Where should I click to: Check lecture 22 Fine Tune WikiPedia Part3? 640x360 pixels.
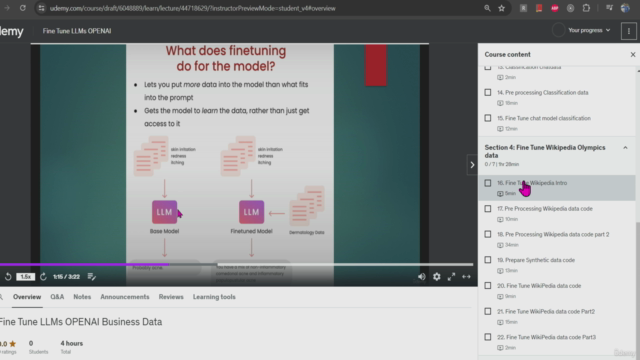pos(488,338)
